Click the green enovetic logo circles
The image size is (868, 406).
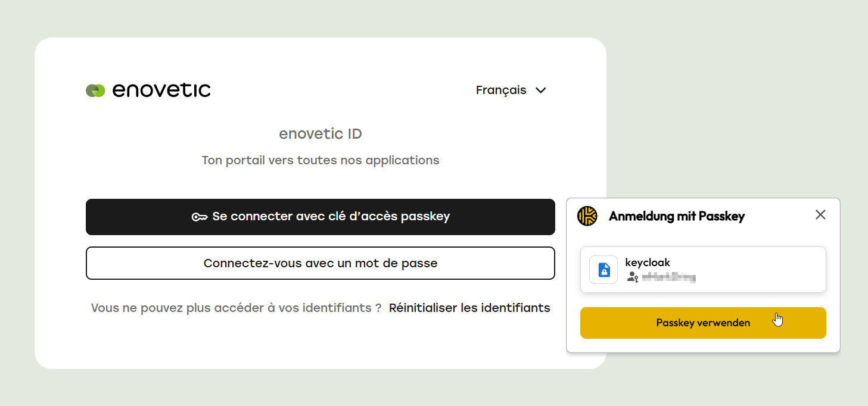(95, 90)
